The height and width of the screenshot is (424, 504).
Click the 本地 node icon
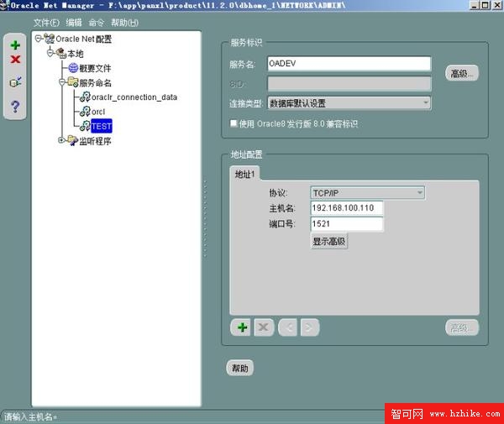[x=61, y=54]
